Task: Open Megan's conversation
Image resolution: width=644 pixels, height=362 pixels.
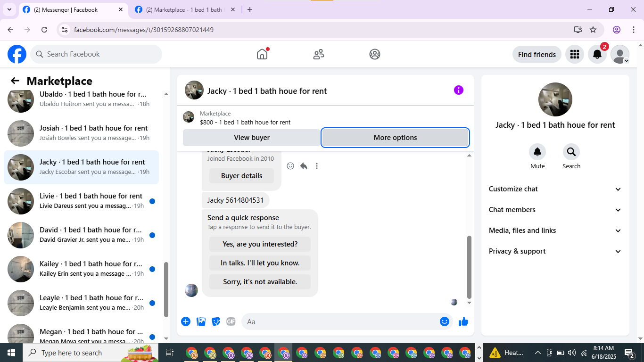Action: click(81, 333)
